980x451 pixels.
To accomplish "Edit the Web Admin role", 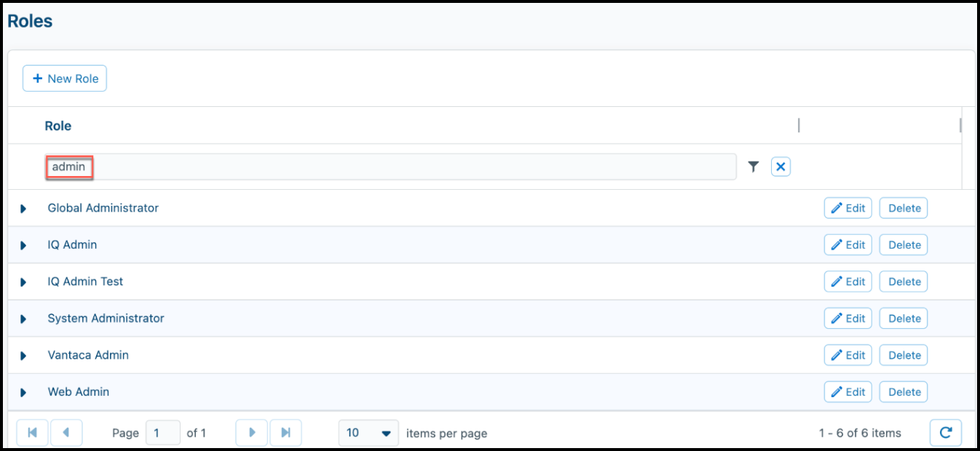I will pos(848,392).
